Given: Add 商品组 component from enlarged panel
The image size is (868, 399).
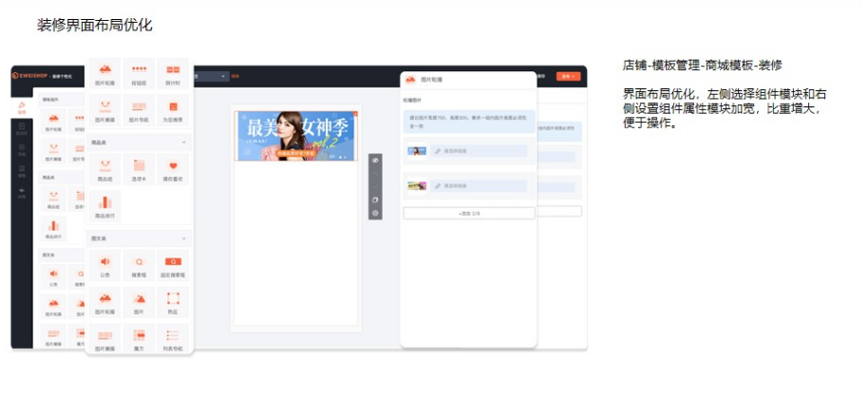Looking at the screenshot, I should click(x=105, y=169).
